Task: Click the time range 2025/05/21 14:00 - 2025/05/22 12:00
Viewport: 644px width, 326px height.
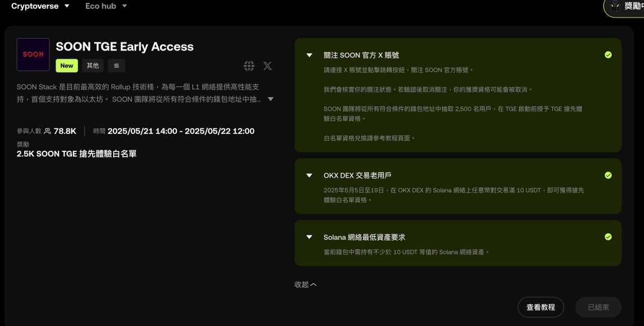Action: (181, 131)
